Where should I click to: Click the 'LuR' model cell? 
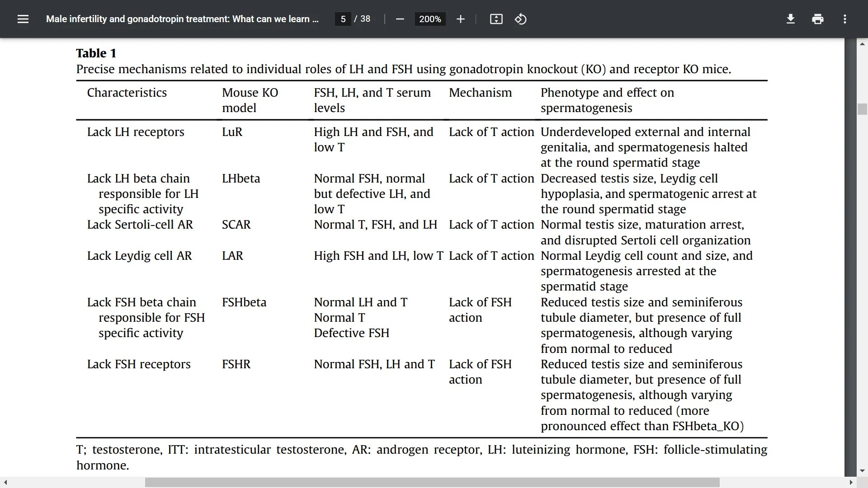tap(232, 132)
